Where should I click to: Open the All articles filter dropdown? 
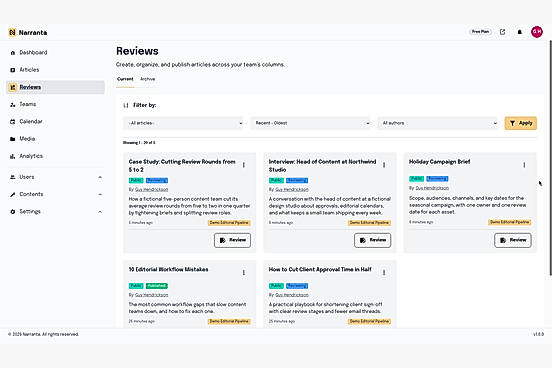tap(183, 123)
